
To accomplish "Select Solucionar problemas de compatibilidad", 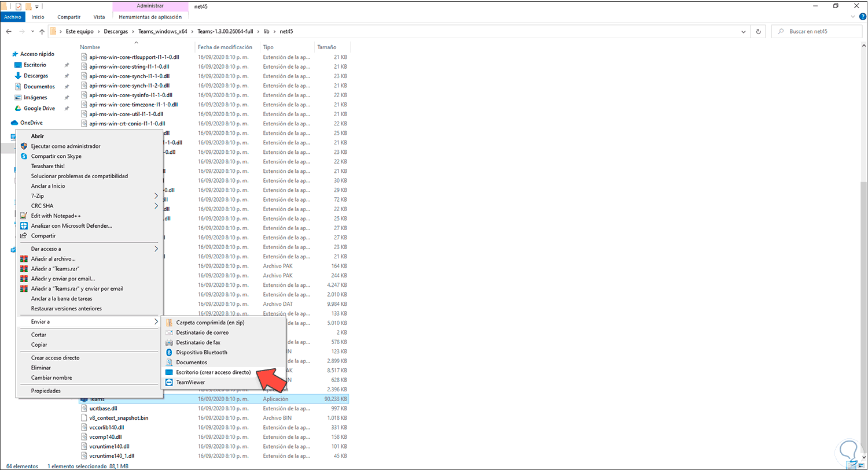I will [x=79, y=176].
